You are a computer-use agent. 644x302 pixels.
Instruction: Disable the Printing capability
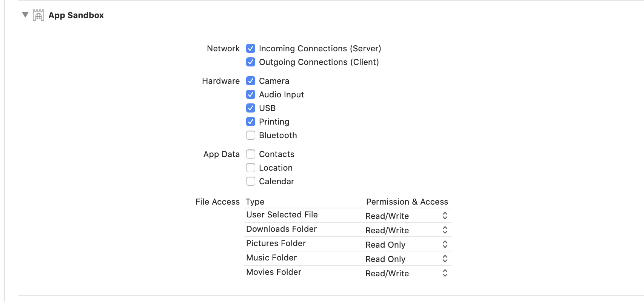click(251, 122)
